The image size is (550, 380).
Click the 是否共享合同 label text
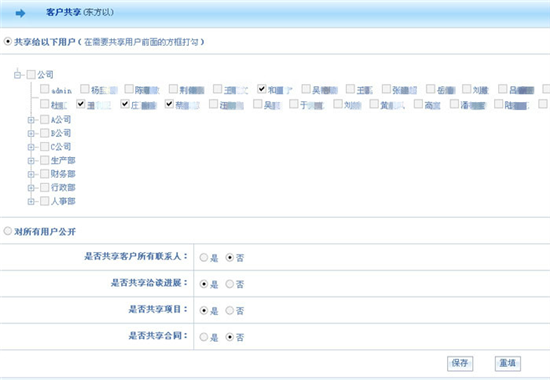[x=158, y=336]
